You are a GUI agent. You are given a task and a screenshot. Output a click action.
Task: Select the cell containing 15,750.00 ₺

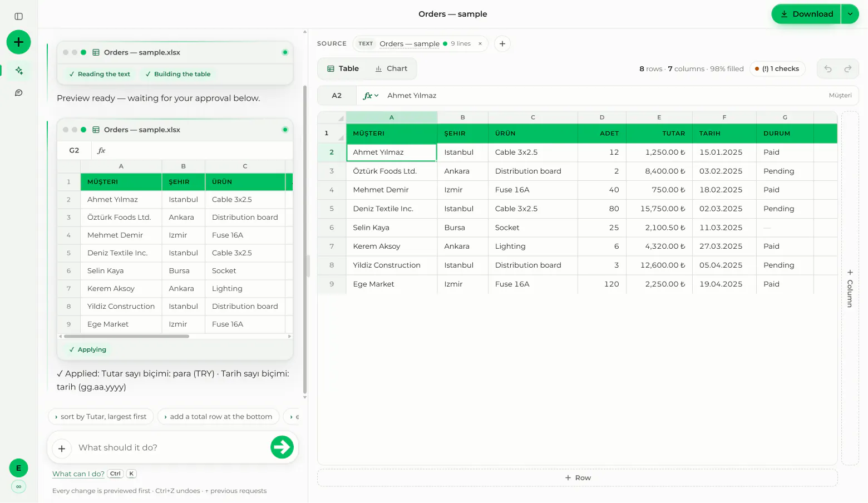click(x=659, y=209)
